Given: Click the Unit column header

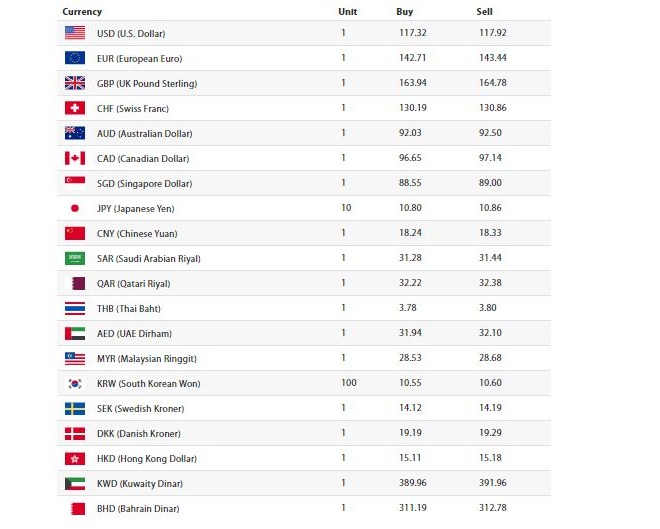Looking at the screenshot, I should (x=348, y=12).
